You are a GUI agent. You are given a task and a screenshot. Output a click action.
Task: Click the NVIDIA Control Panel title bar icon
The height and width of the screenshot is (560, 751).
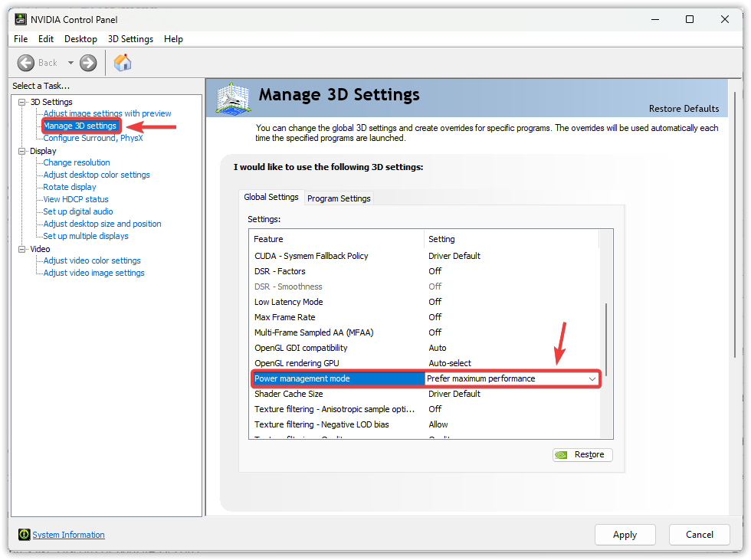[x=21, y=19]
